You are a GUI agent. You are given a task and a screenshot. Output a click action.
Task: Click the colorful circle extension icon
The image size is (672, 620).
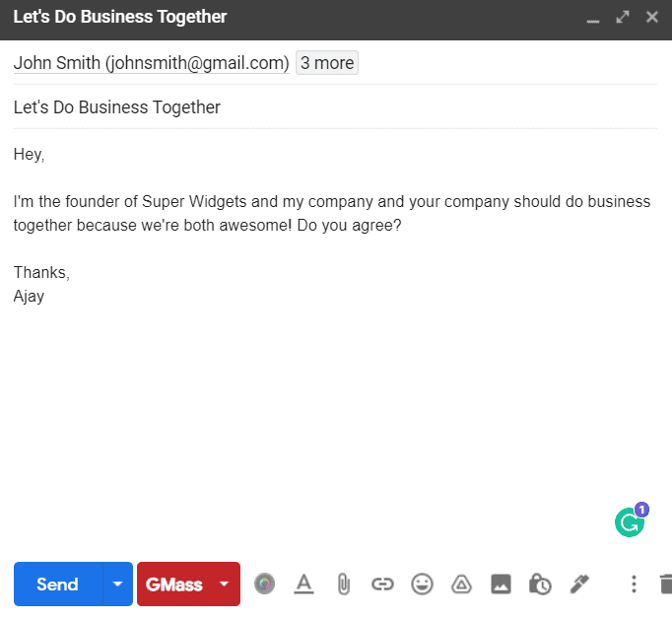(264, 584)
